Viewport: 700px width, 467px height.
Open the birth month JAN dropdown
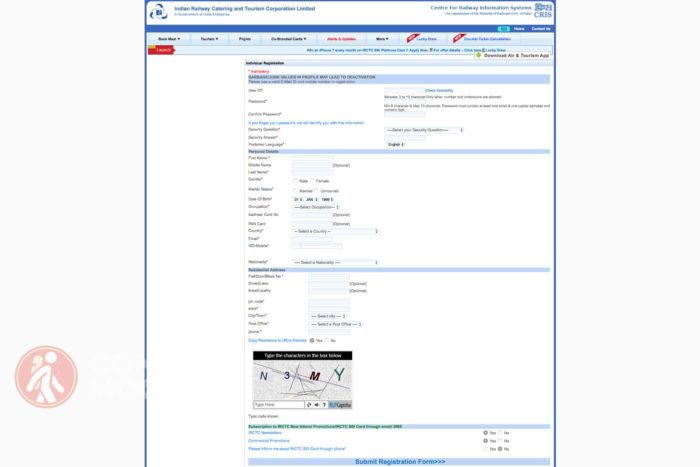click(x=311, y=200)
